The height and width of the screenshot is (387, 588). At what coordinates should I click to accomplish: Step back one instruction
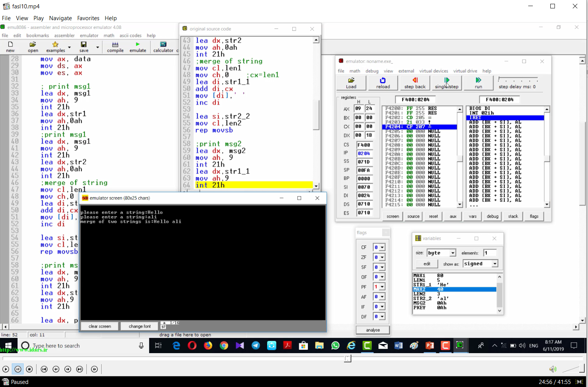(x=415, y=83)
